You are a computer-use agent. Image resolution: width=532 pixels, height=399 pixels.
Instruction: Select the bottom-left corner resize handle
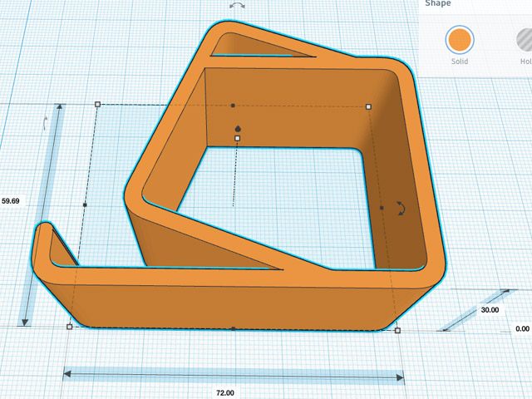(69, 327)
